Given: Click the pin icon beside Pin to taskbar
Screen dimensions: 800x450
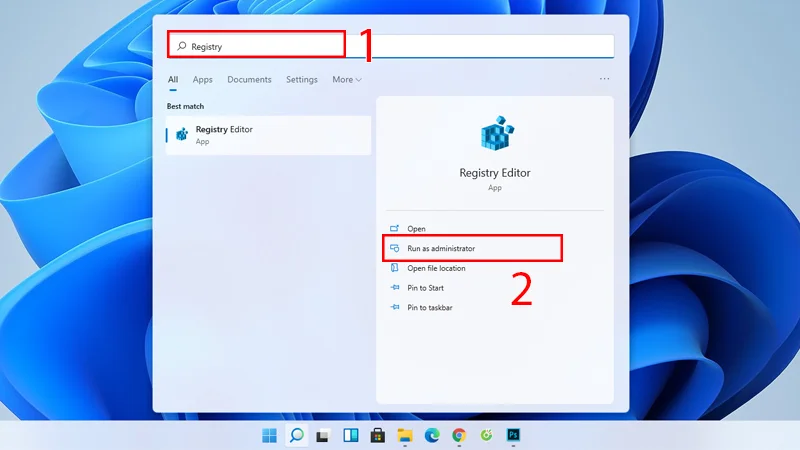Looking at the screenshot, I should (x=395, y=307).
